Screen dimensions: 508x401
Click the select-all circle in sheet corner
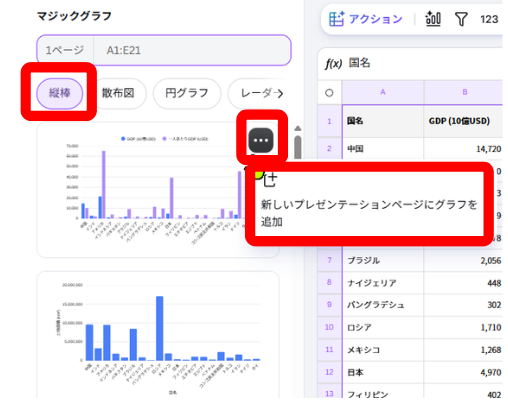click(x=329, y=93)
